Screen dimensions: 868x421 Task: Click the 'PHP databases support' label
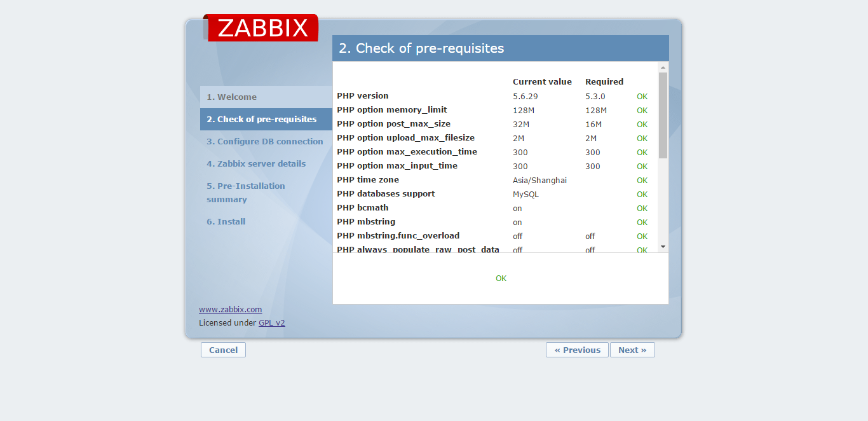click(x=386, y=193)
